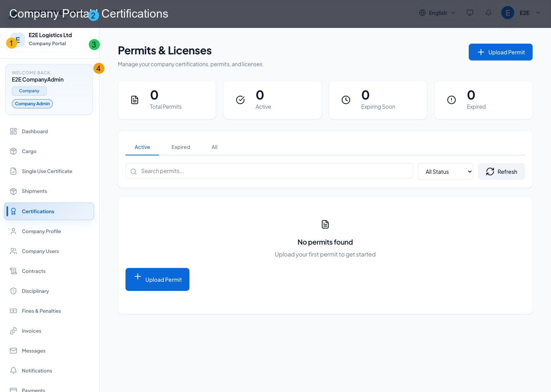Image resolution: width=551 pixels, height=392 pixels.
Task: Click the Expired alert circle icon
Action: pos(452,100)
